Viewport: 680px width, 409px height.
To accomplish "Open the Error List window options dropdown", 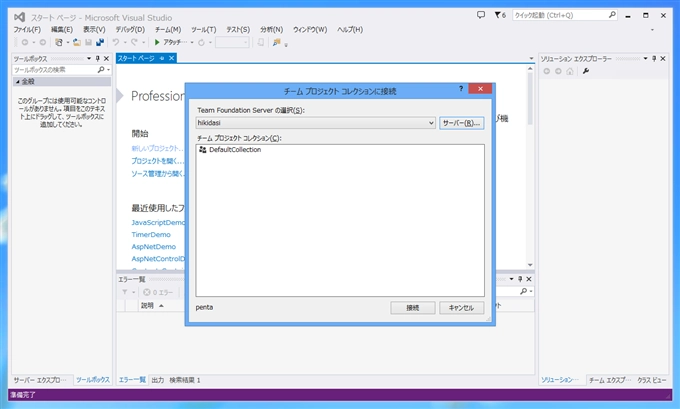I will tap(511, 279).
